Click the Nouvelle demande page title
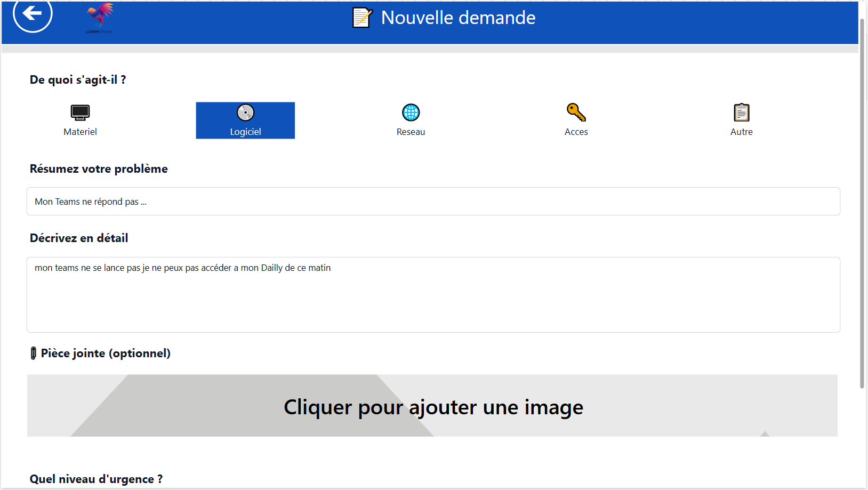The width and height of the screenshot is (868, 490). [x=458, y=18]
